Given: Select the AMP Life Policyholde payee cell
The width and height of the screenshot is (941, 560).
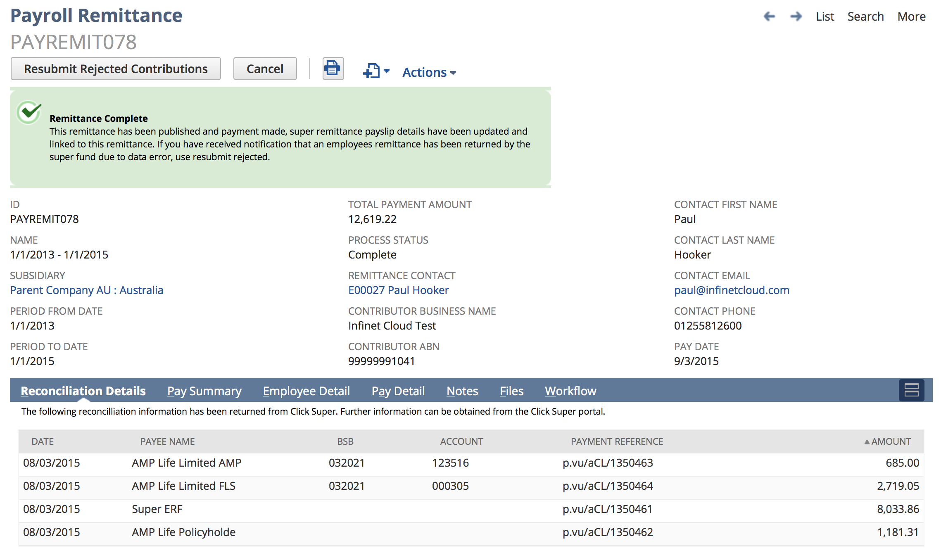Looking at the screenshot, I should coord(183,532).
